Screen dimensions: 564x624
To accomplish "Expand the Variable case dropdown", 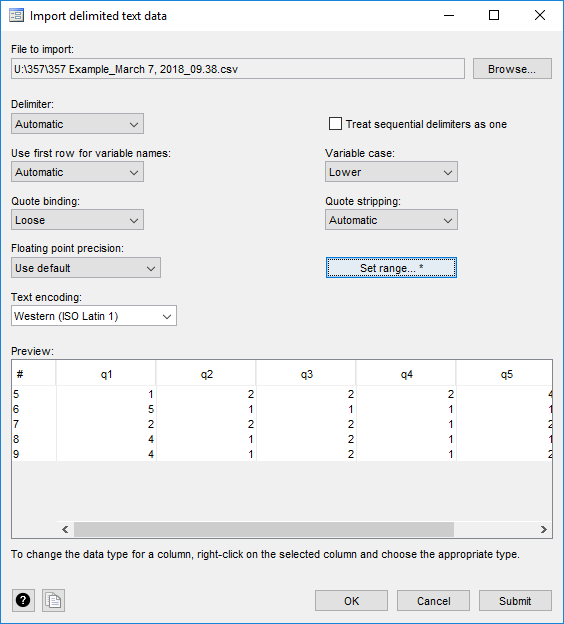I will click(x=391, y=172).
